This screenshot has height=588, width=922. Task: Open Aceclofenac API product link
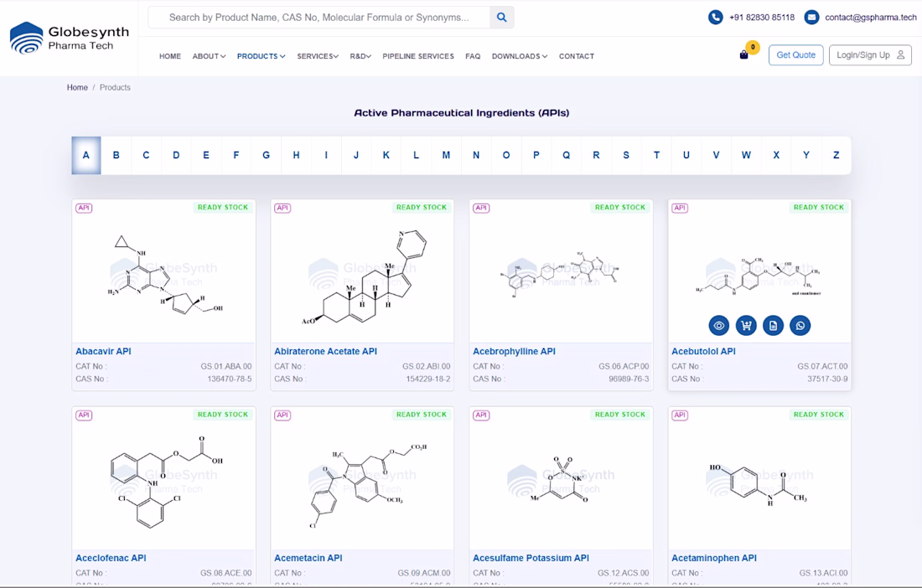111,558
